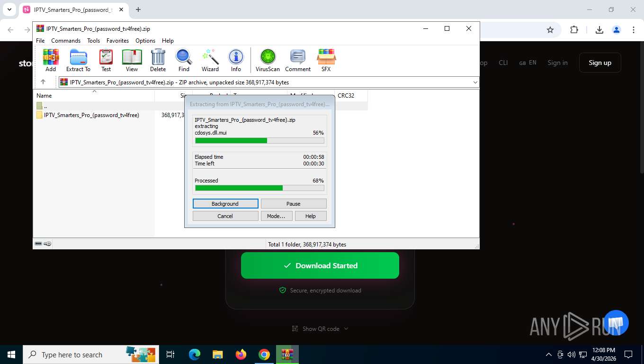Go up one folder level arrow

(x=43, y=82)
